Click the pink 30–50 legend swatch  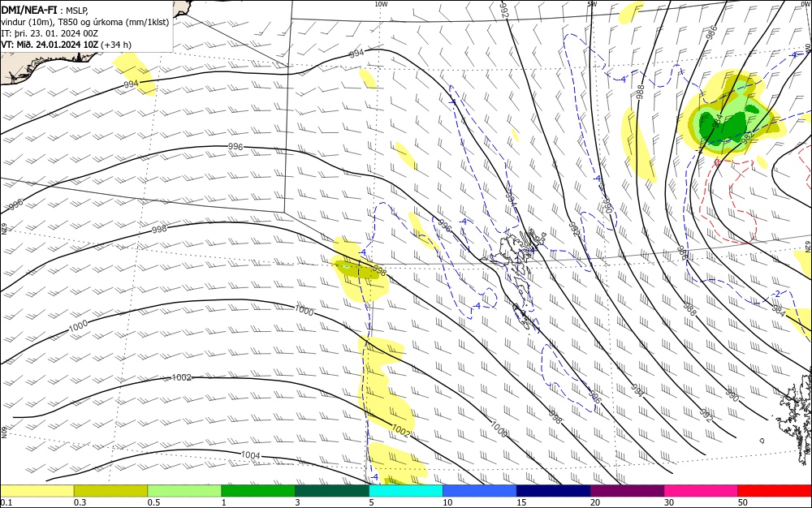[x=702, y=491]
